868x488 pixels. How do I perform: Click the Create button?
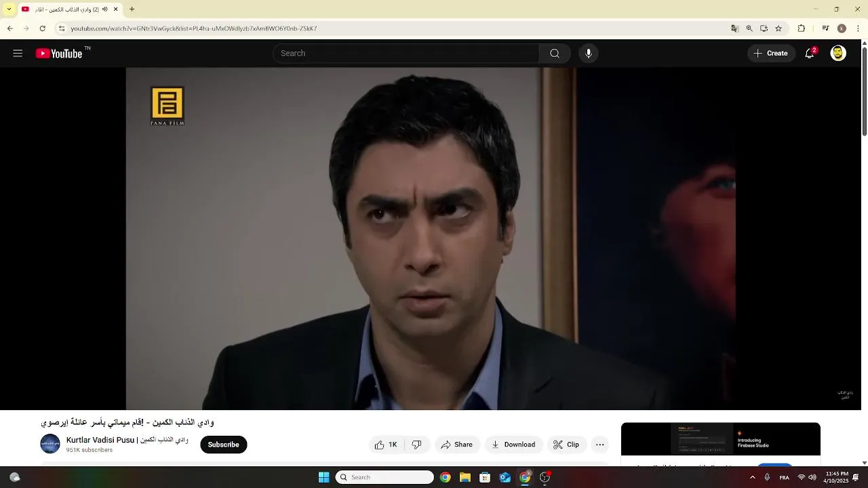pos(771,54)
